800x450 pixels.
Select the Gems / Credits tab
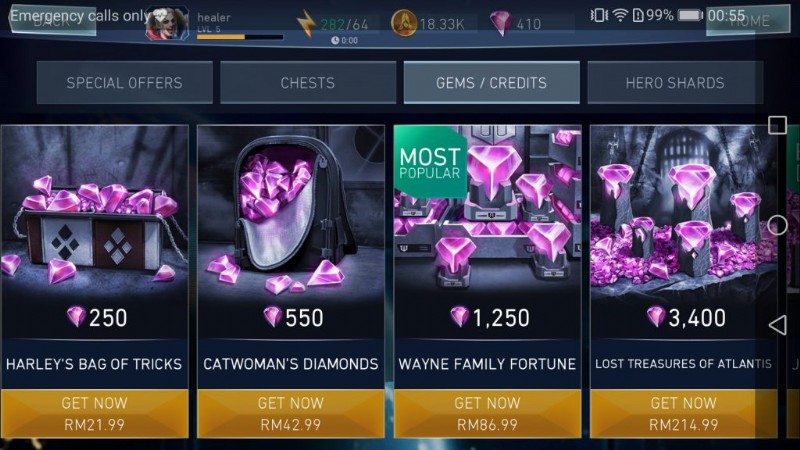(x=491, y=83)
